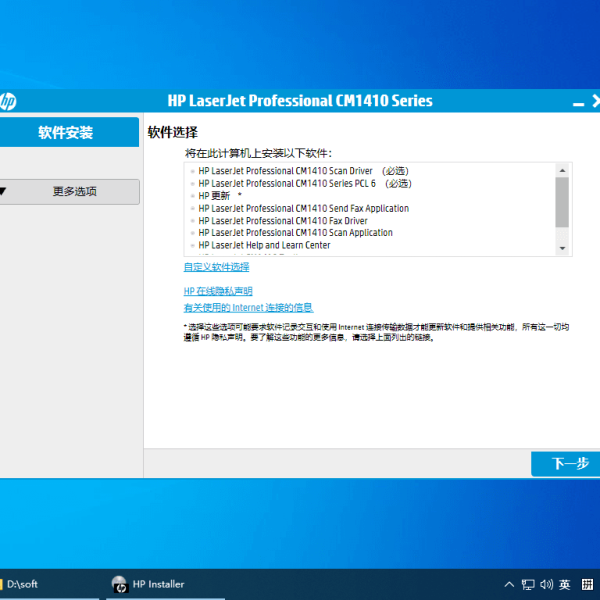Open the IME grid icon in tray
This screenshot has height=600, width=600.
point(587,584)
